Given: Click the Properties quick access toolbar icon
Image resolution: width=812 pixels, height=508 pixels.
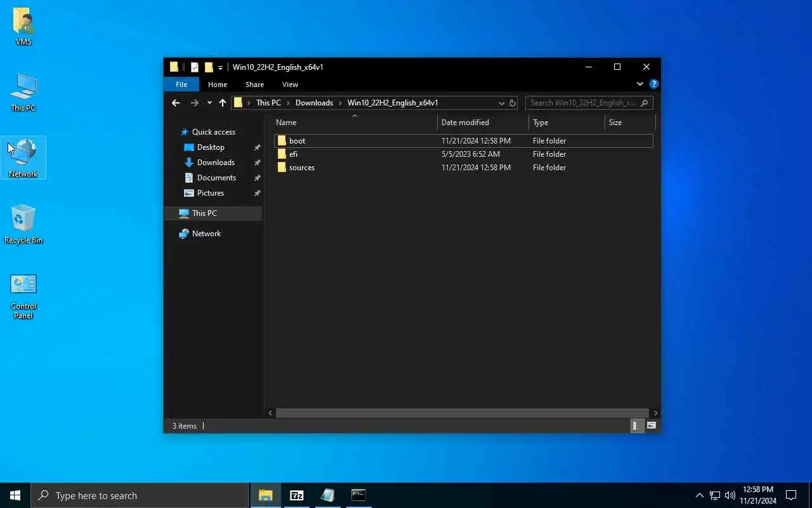Looking at the screenshot, I should pos(195,67).
